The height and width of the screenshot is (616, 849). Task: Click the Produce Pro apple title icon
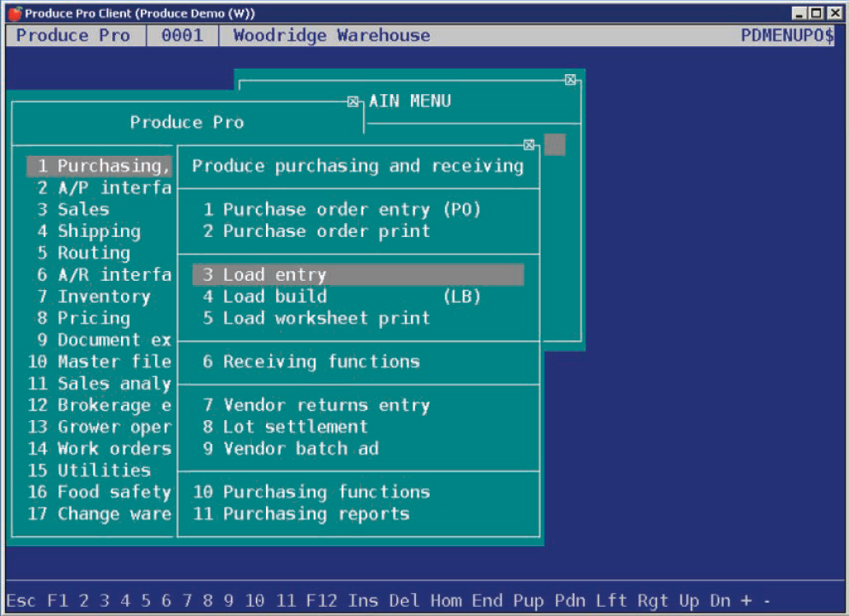click(15, 13)
